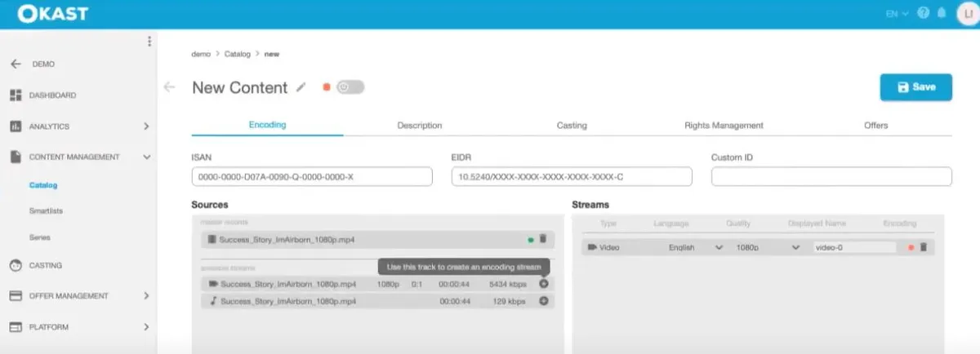980x354 pixels.
Task: Open Smartlists in the sidebar
Action: (x=47, y=211)
